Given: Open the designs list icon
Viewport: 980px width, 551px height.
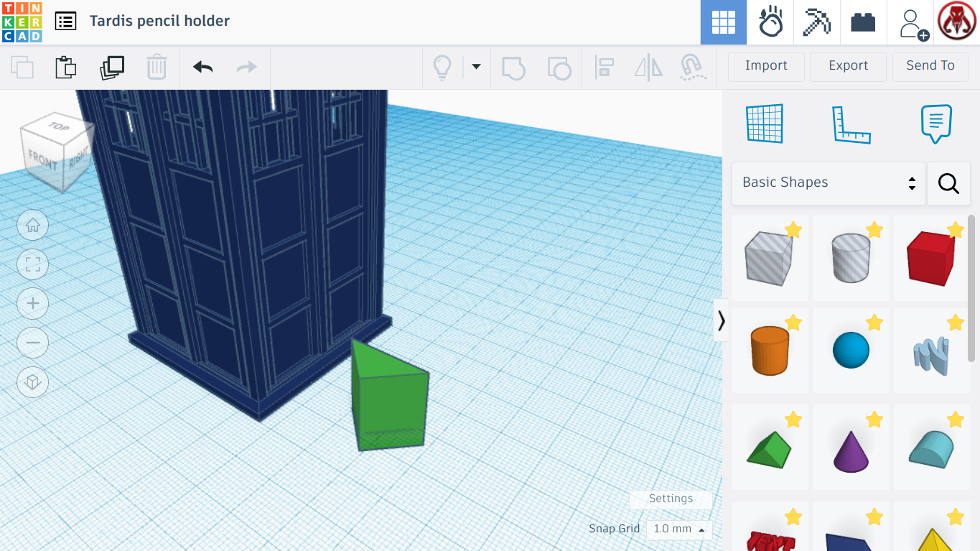Looking at the screenshot, I should [65, 22].
